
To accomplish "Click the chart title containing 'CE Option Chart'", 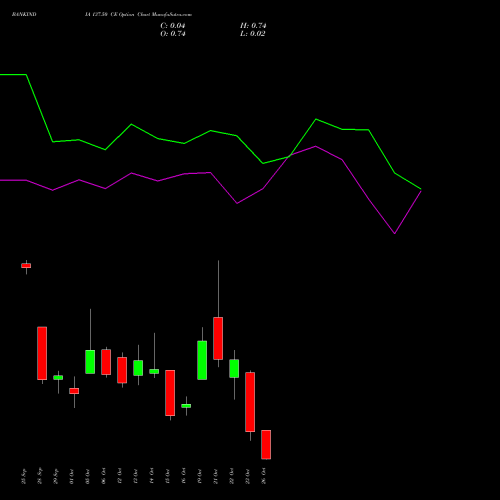I will tap(138, 14).
